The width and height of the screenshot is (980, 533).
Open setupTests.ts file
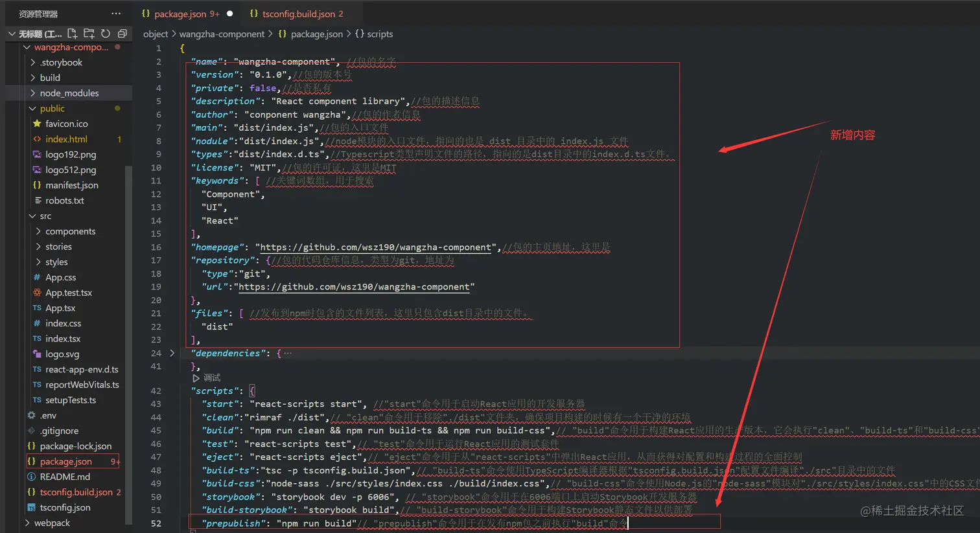(71, 400)
